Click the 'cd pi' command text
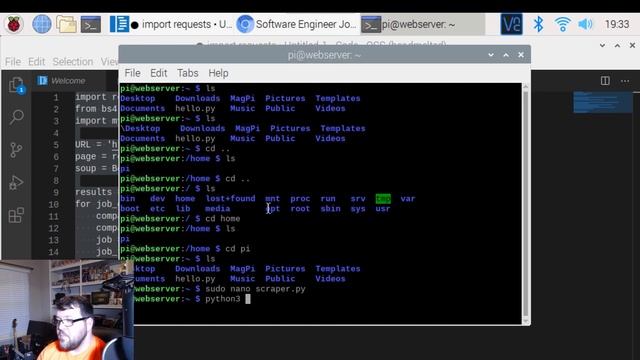This screenshot has width=640, height=360. pos(238,249)
